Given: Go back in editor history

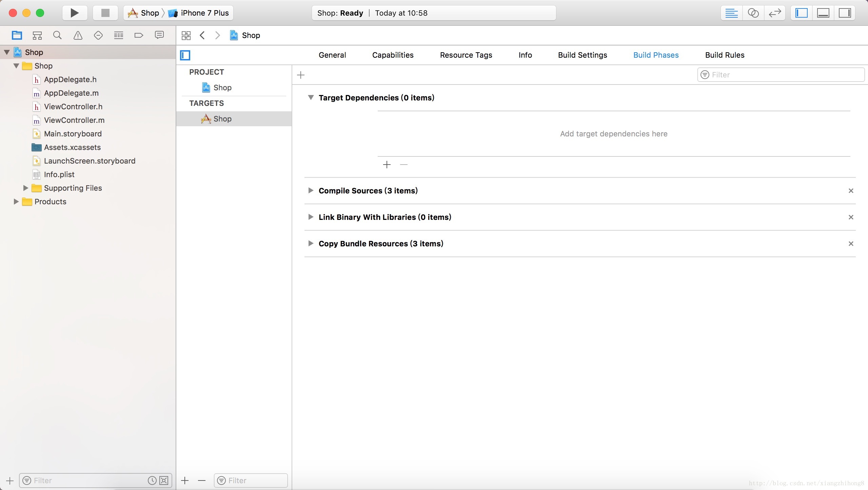Looking at the screenshot, I should pyautogui.click(x=202, y=35).
